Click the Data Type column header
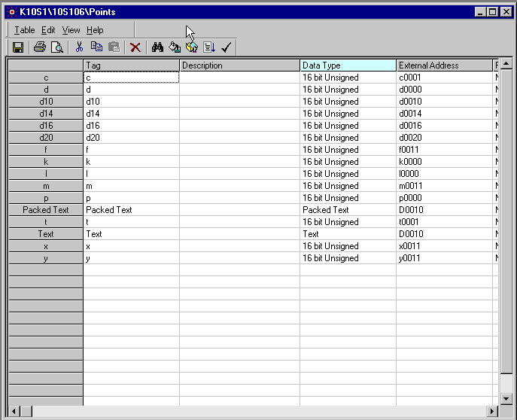 [348, 65]
